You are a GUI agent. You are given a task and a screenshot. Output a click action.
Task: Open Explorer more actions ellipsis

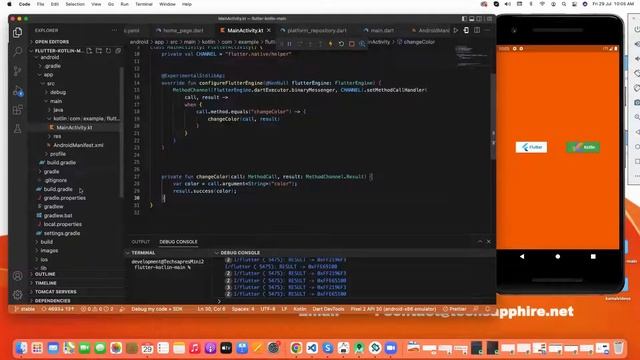coord(114,30)
